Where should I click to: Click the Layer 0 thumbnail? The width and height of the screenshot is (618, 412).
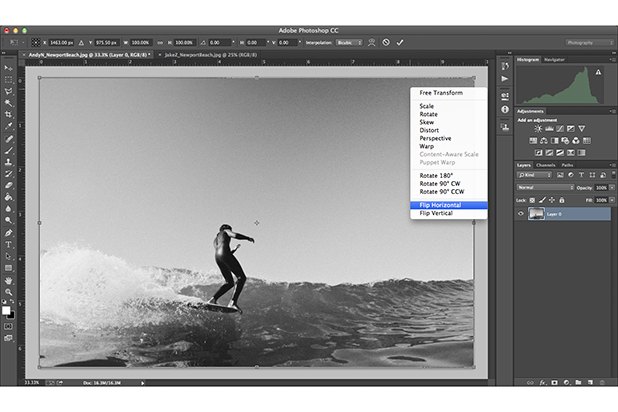536,214
